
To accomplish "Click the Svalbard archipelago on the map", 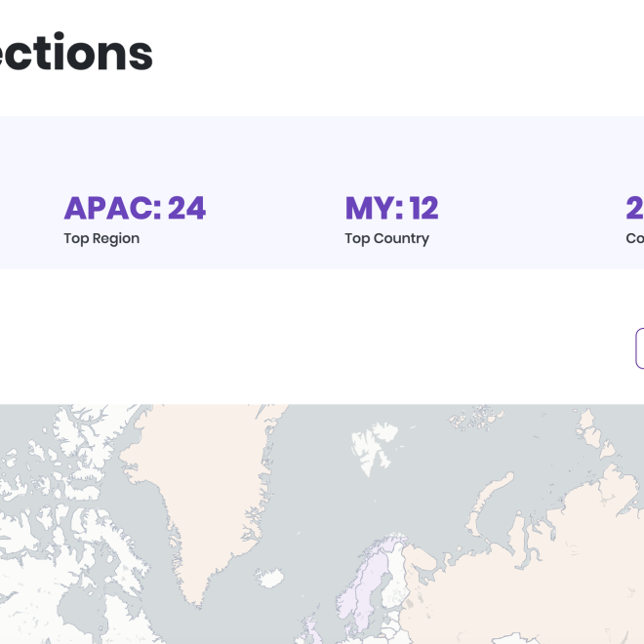I will tap(371, 439).
